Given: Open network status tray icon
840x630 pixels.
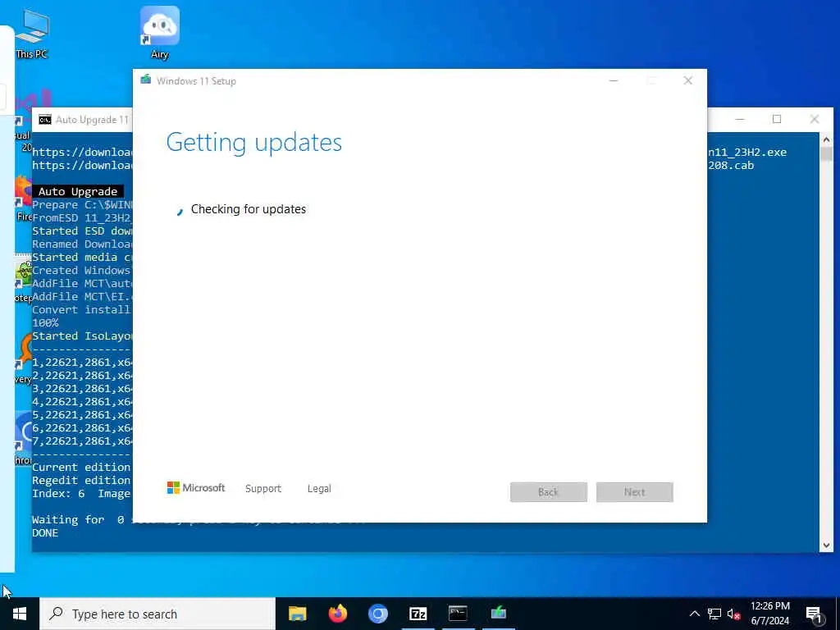Looking at the screenshot, I should point(714,614).
